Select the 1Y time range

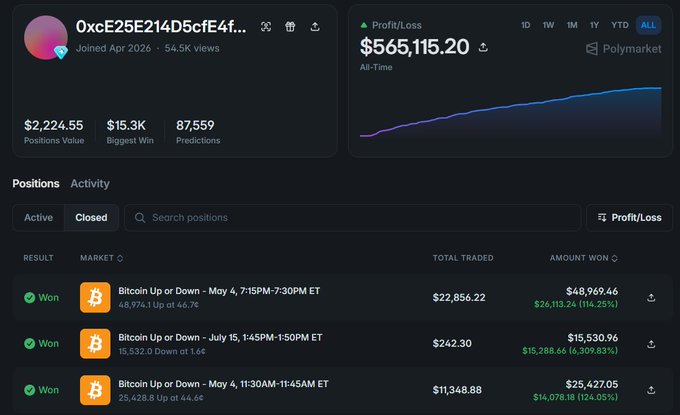point(594,25)
